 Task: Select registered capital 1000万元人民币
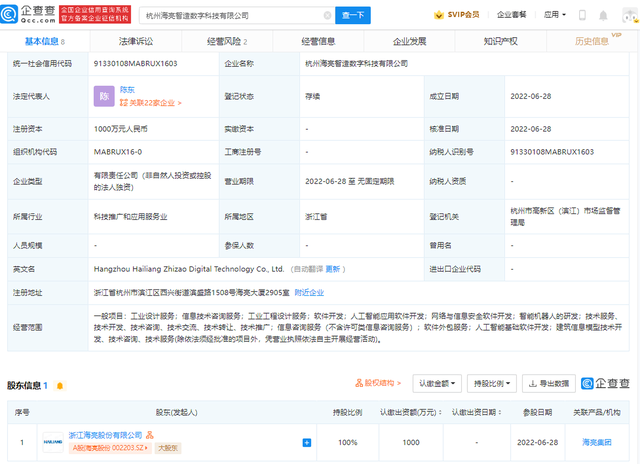[x=121, y=129]
